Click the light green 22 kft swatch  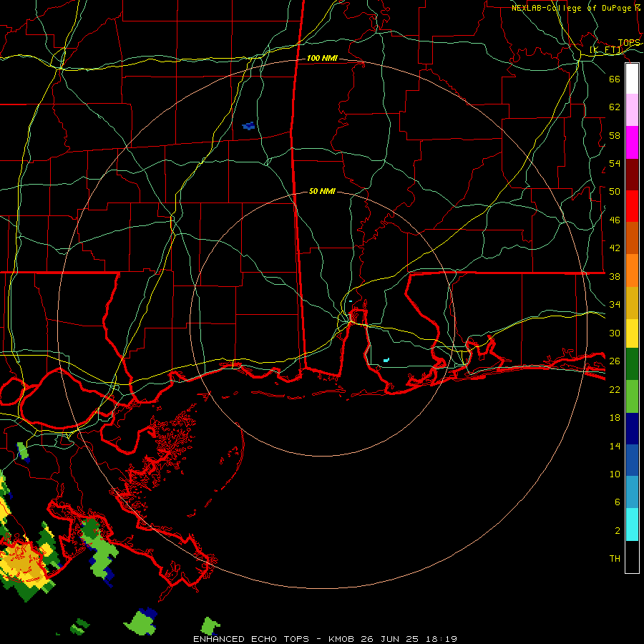[x=632, y=396]
